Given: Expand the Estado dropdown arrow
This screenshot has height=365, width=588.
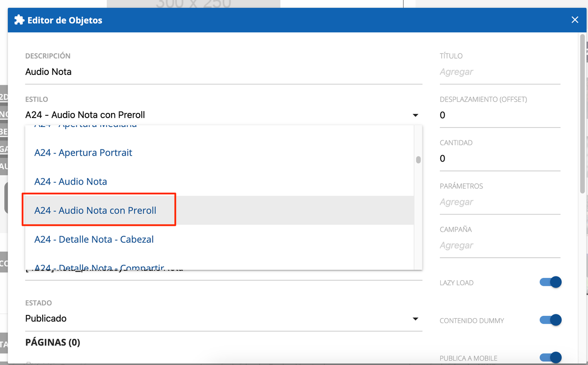Looking at the screenshot, I should 415,319.
